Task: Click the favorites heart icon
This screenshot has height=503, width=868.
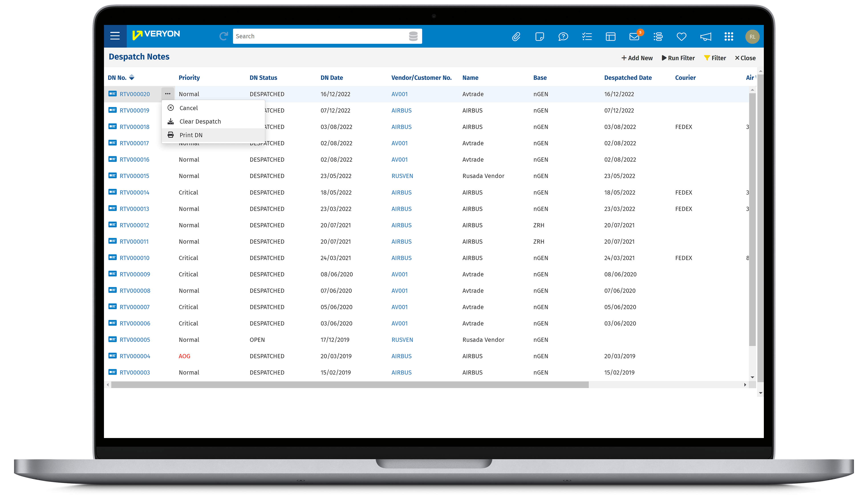Action: [x=681, y=36]
